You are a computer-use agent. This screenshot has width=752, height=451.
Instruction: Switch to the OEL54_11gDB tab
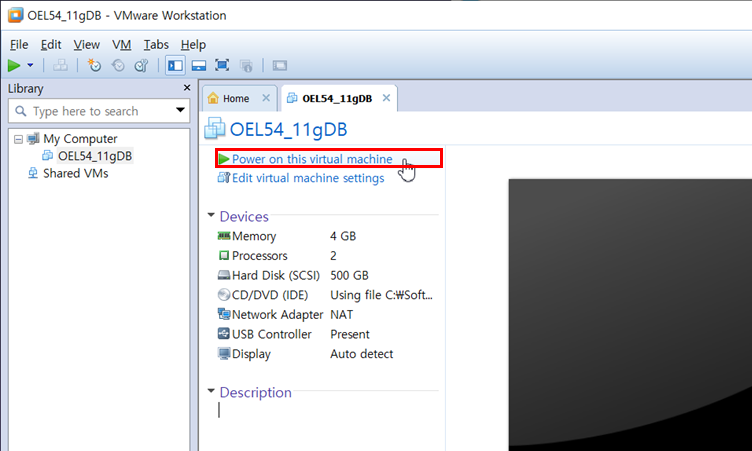[337, 98]
